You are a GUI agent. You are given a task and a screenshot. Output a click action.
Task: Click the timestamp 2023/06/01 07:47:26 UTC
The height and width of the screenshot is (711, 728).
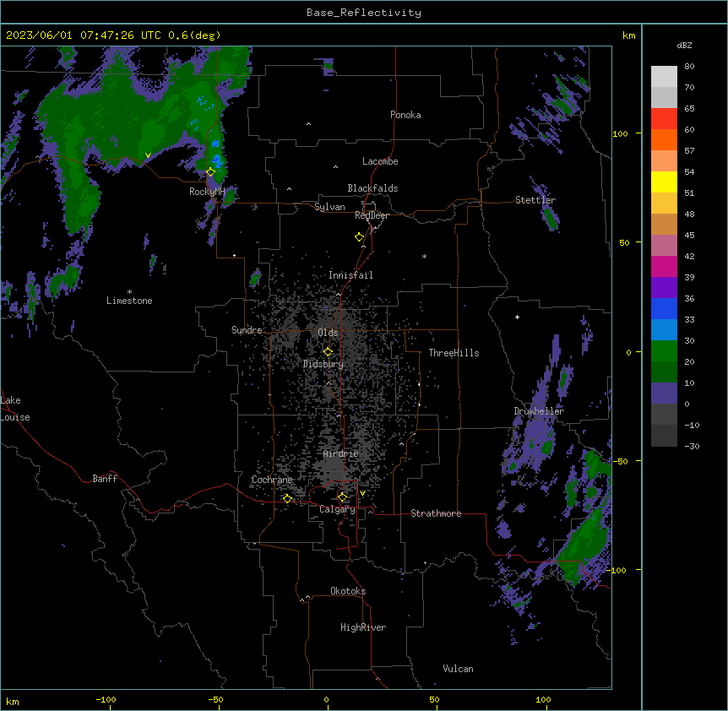[84, 35]
